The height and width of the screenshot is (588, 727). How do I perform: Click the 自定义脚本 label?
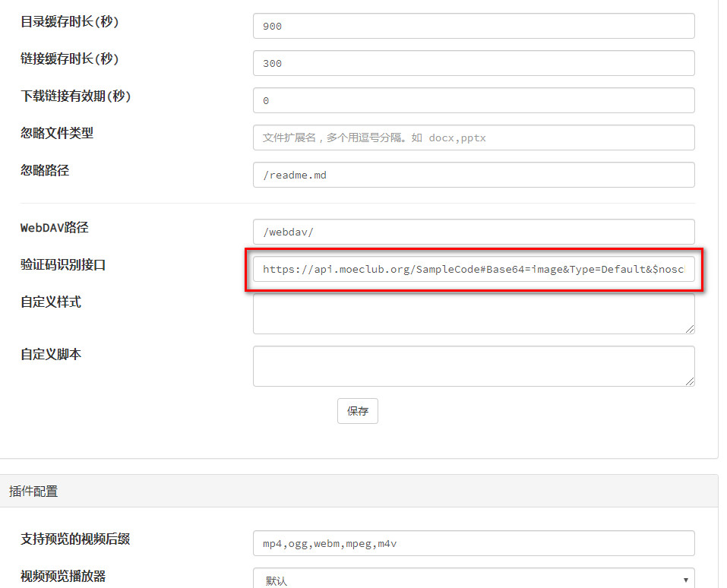(x=51, y=354)
